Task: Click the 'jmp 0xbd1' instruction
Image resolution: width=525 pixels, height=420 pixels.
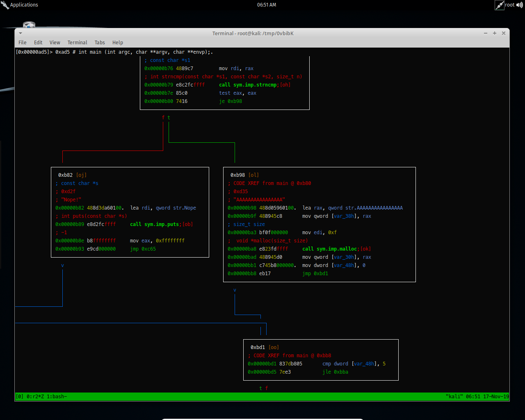Action: pyautogui.click(x=315, y=274)
